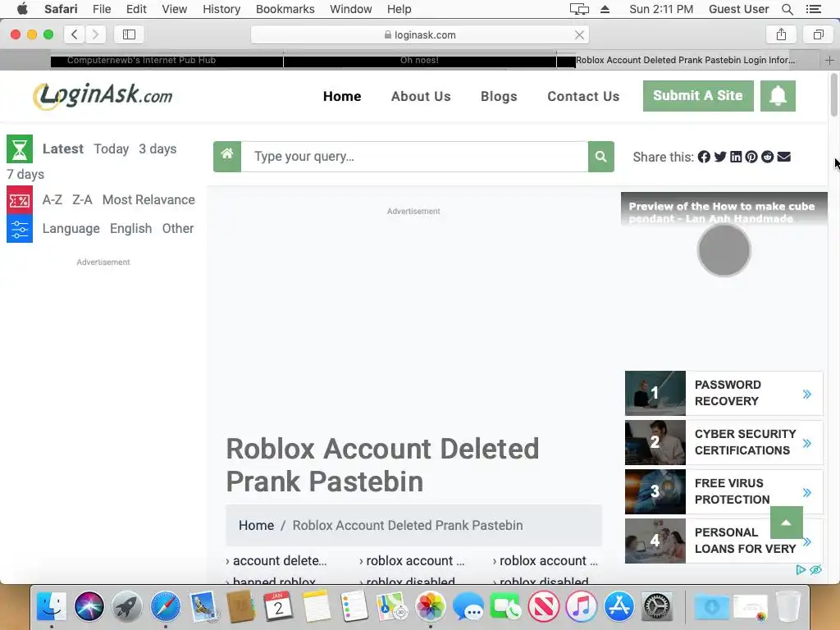Open the File menu
The width and height of the screenshot is (840, 630).
[x=101, y=9]
